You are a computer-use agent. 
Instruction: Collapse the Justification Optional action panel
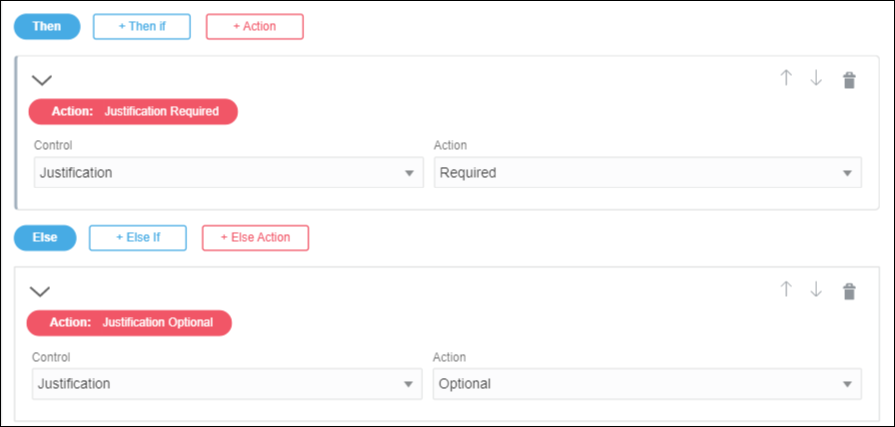pyautogui.click(x=40, y=291)
